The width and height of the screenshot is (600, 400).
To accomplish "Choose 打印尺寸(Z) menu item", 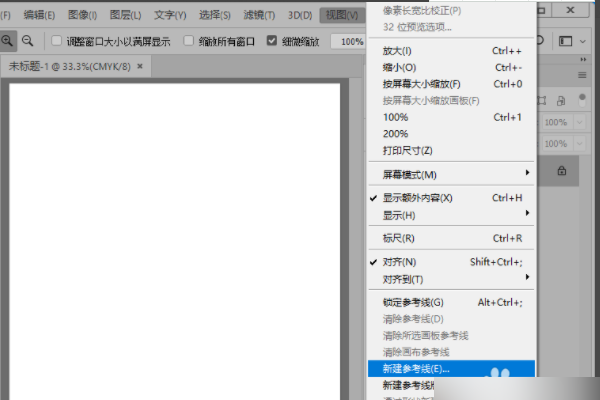I will click(x=452, y=150).
